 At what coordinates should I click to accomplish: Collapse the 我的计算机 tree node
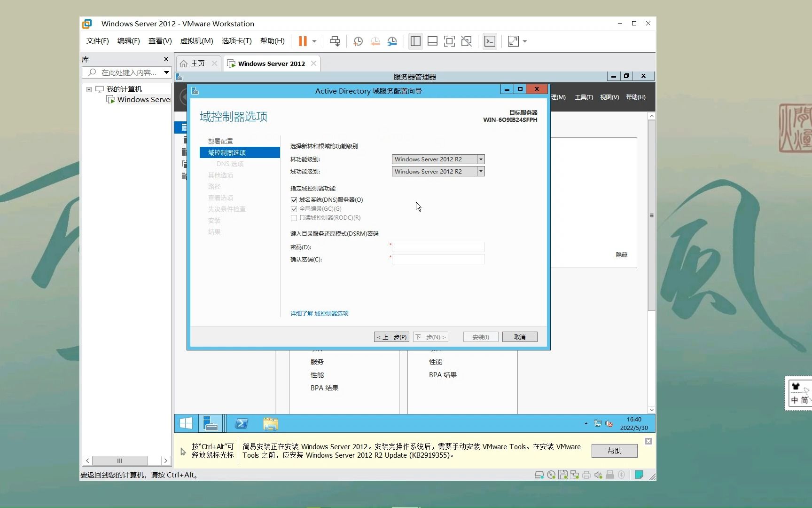click(89, 89)
